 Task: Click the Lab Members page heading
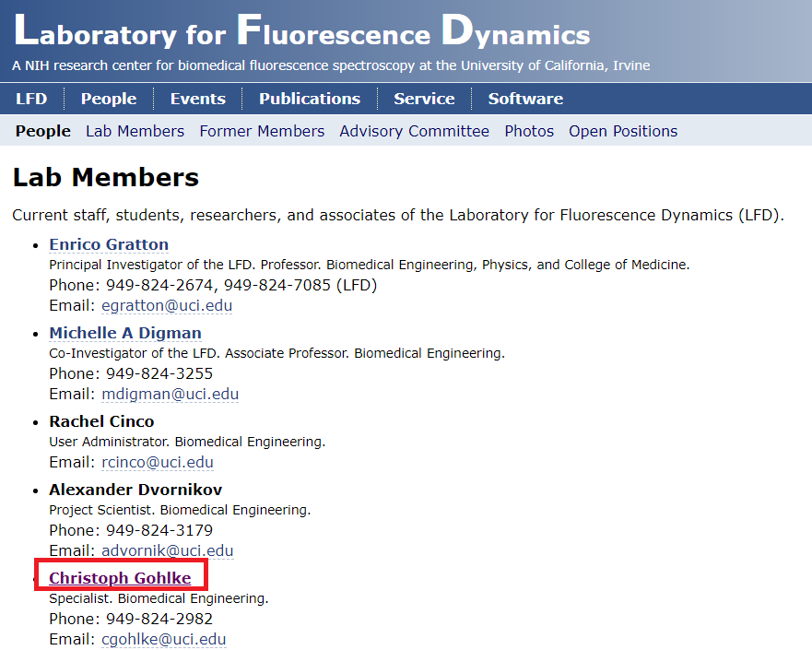click(x=106, y=177)
